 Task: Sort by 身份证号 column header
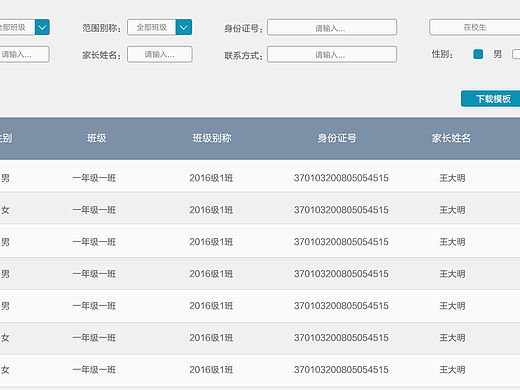pos(337,138)
